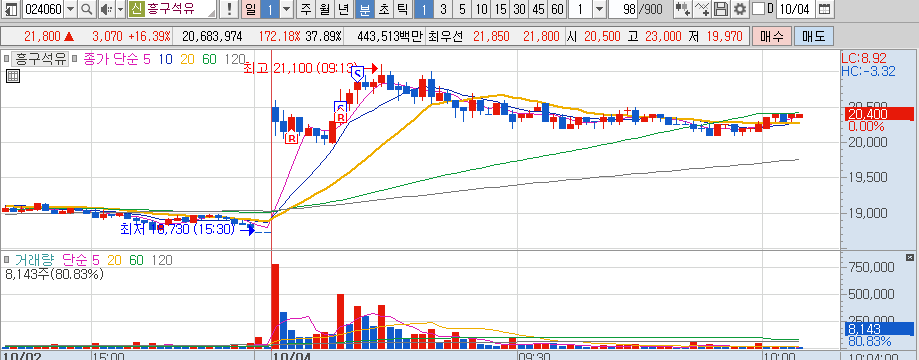This screenshot has height=360, width=919.
Task: Click current price 21,800 in quote bar
Action: pyautogui.click(x=43, y=36)
